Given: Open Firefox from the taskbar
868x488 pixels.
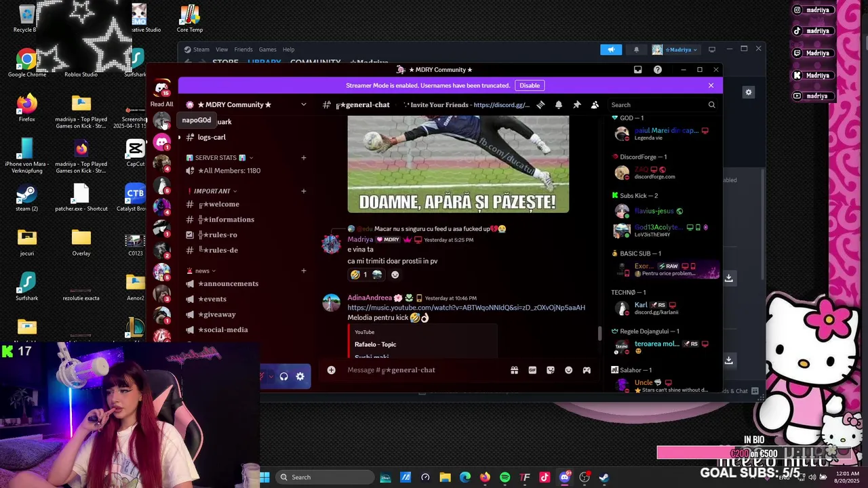Looking at the screenshot, I should (x=485, y=477).
